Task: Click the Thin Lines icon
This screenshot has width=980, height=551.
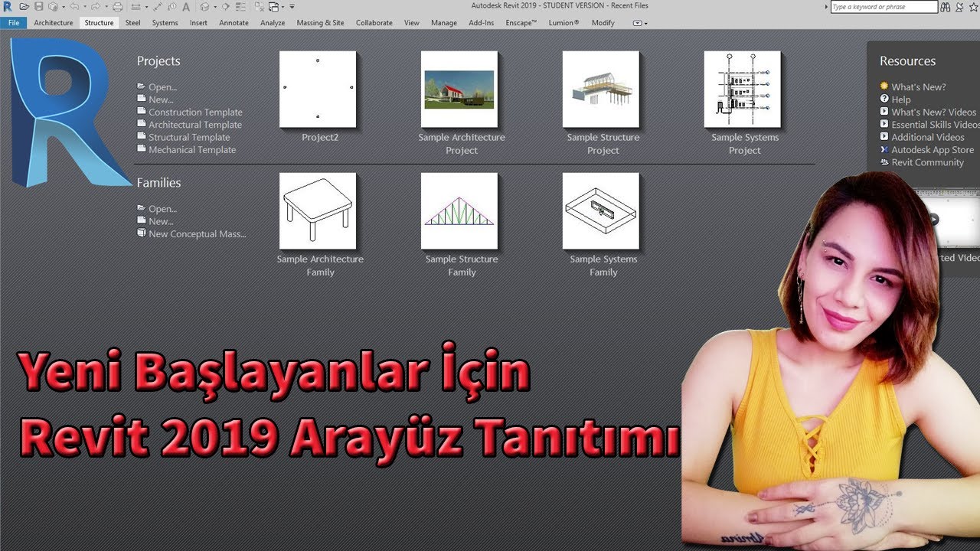Action: 240,6
